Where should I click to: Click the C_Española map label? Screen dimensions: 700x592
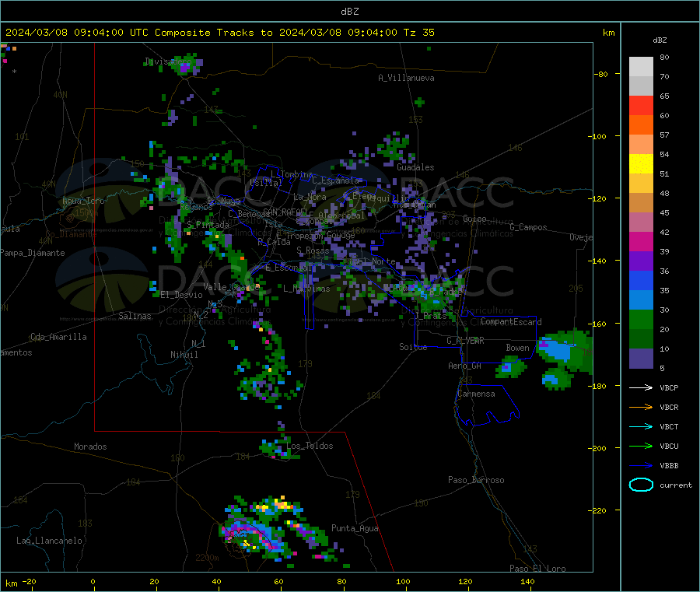point(336,180)
